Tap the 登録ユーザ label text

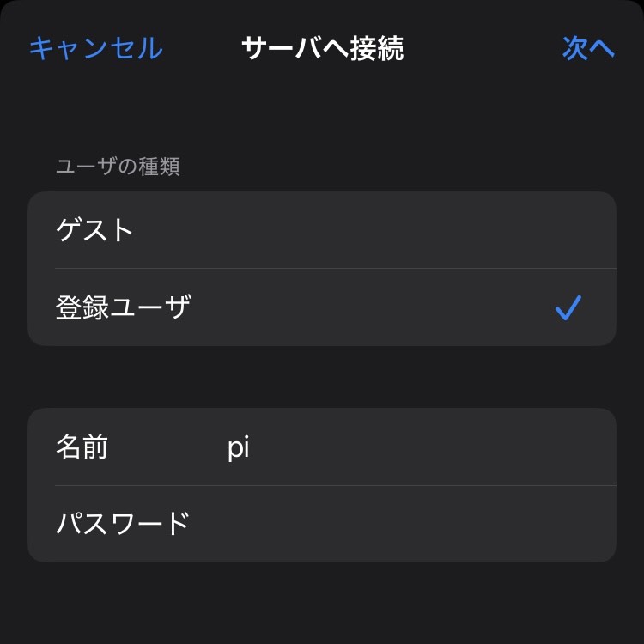click(x=123, y=307)
